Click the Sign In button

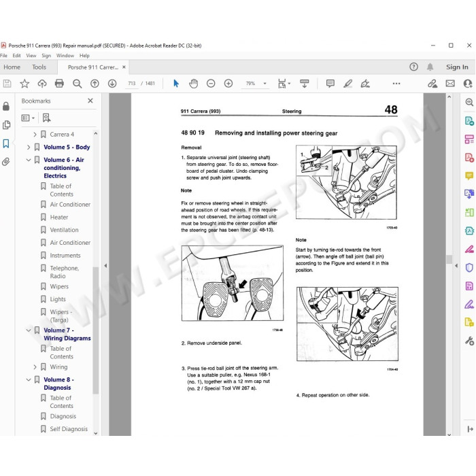click(x=457, y=67)
